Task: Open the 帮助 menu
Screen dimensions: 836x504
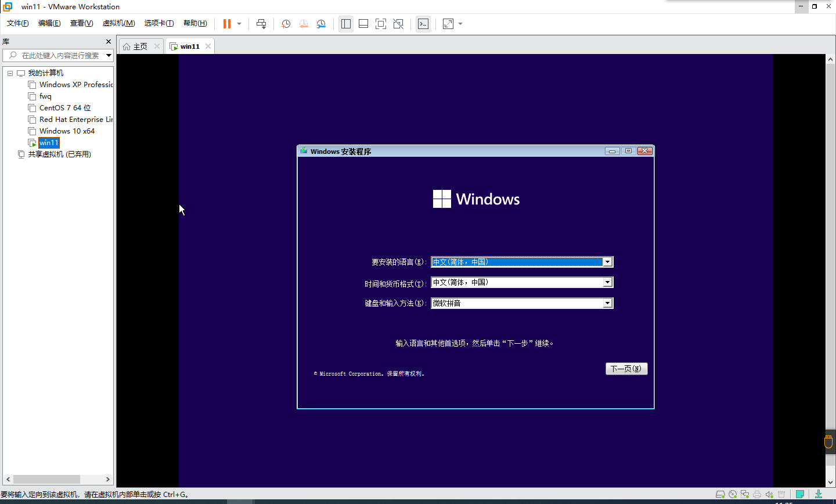Action: point(195,23)
